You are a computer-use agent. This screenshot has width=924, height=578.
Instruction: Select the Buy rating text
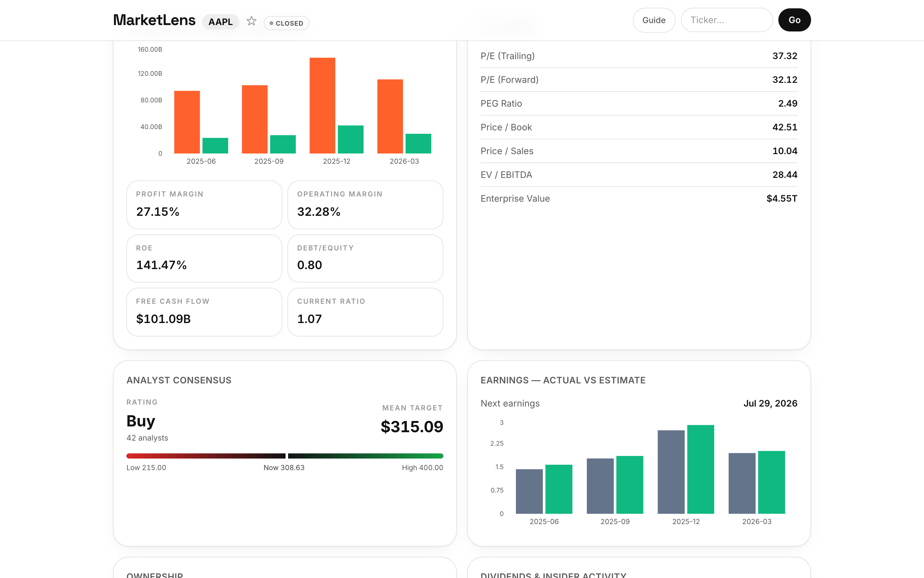[x=141, y=421]
